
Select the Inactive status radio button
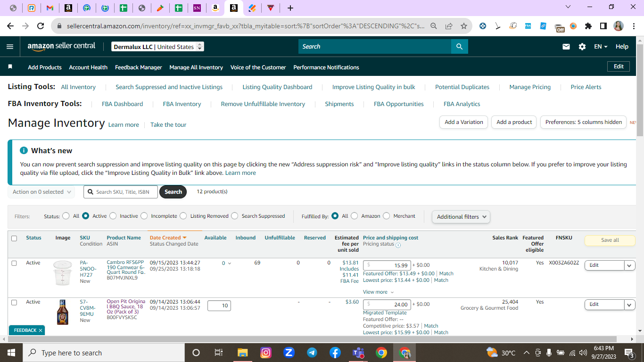pos(113,216)
